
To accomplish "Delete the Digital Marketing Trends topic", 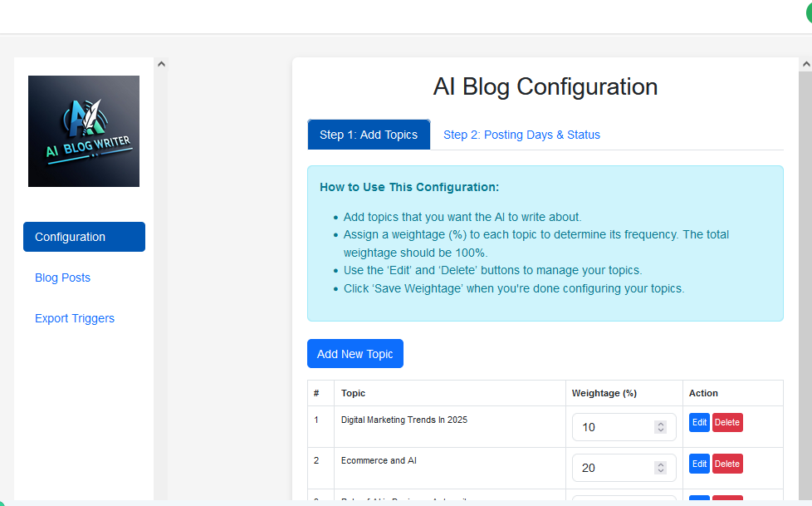I will pos(727,422).
